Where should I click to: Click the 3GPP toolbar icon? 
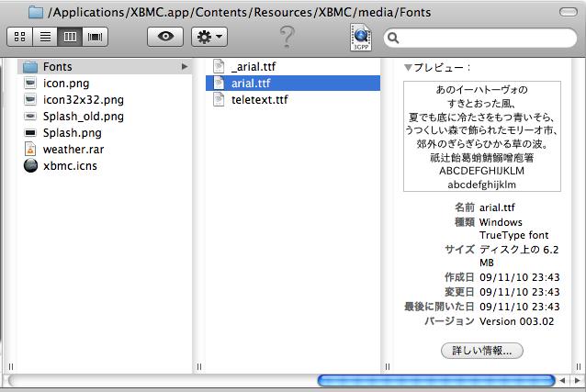tap(359, 37)
